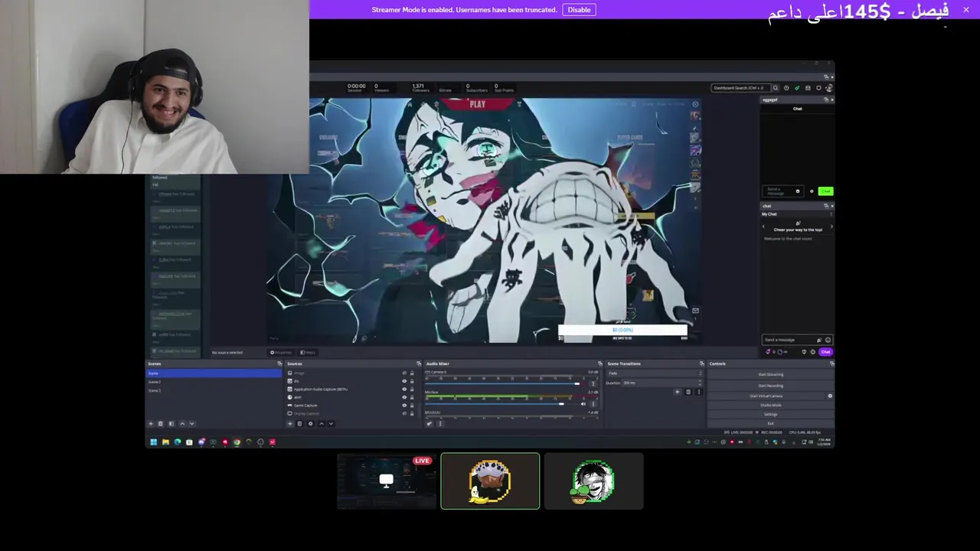The image size is (980, 551).
Task: Move the scene up with the arrow icon
Action: pyautogui.click(x=182, y=423)
